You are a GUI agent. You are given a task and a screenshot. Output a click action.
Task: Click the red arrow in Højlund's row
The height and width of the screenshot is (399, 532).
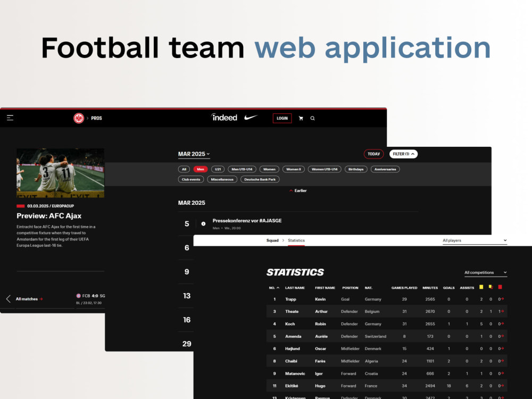(x=503, y=348)
